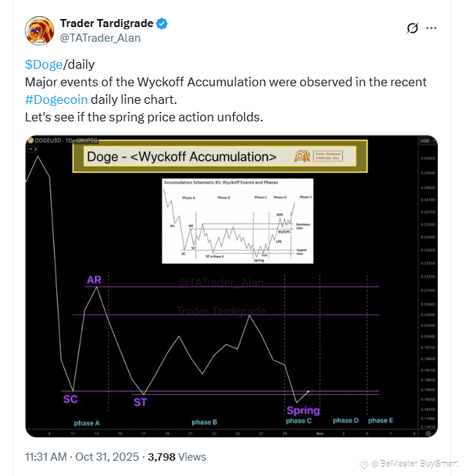Open the three-dot More menu

(432, 29)
